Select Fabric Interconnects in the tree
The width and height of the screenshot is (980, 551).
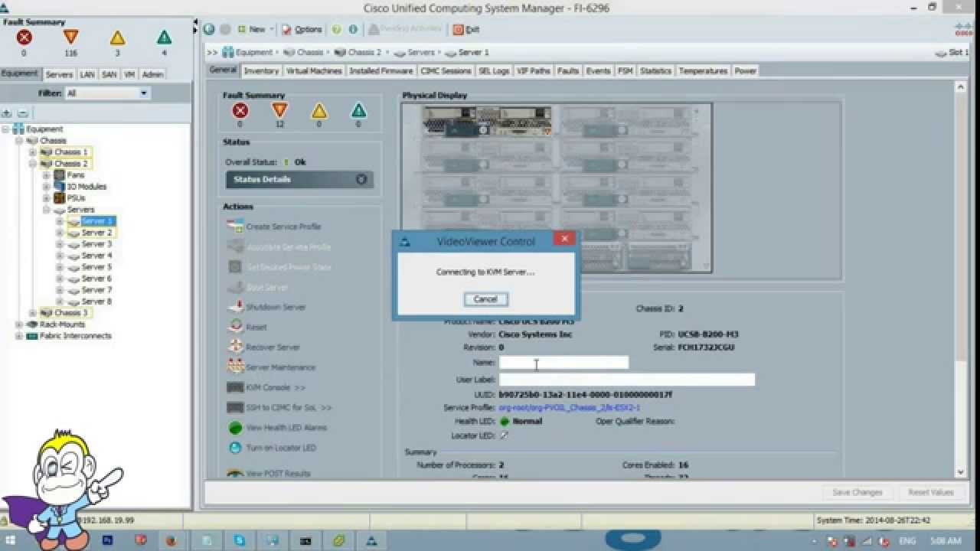[x=75, y=336]
